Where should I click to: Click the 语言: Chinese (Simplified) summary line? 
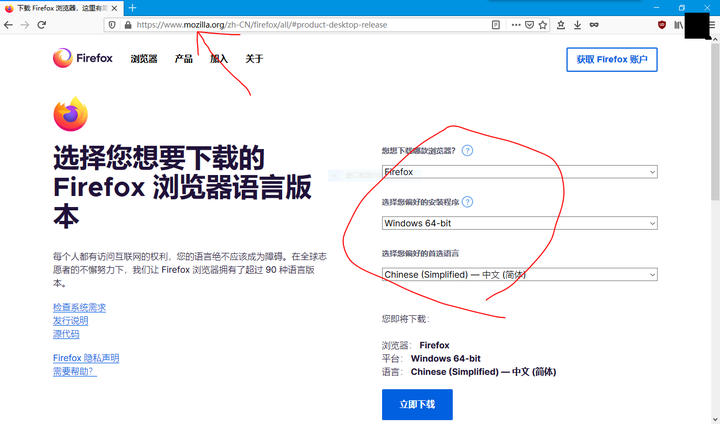[469, 372]
